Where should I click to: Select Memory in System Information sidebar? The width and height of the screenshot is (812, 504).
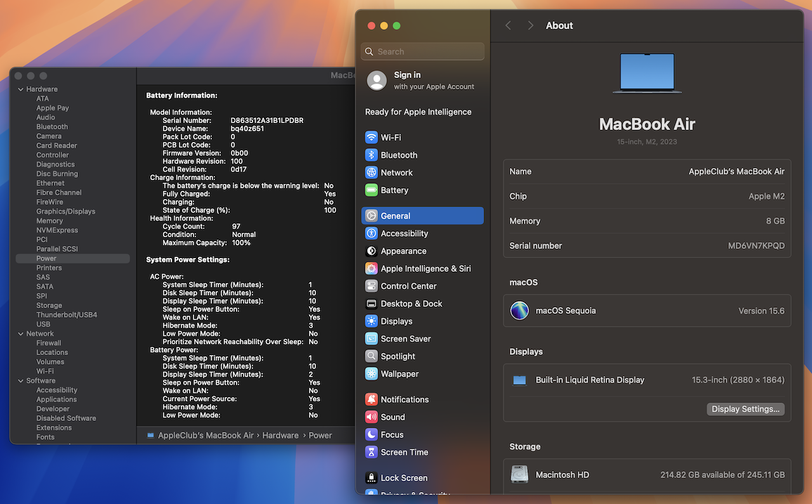[49, 221]
